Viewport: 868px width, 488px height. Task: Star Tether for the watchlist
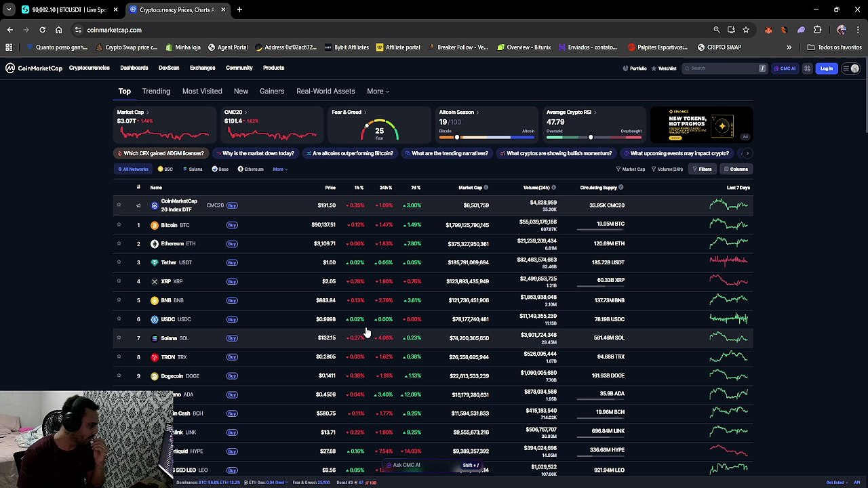coord(119,262)
